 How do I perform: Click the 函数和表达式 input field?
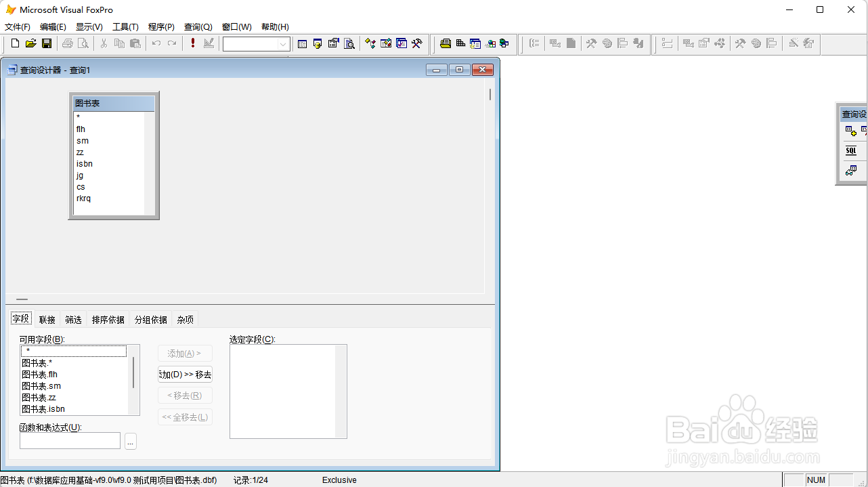click(x=70, y=441)
